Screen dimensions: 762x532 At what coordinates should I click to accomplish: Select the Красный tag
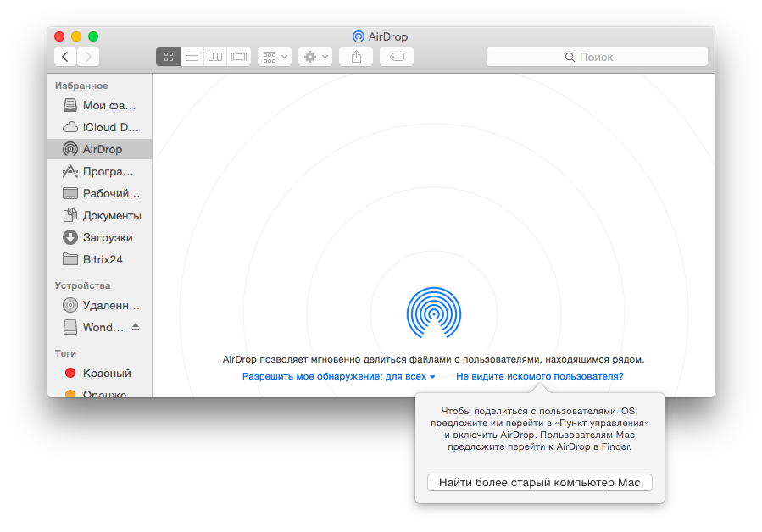coord(100,373)
